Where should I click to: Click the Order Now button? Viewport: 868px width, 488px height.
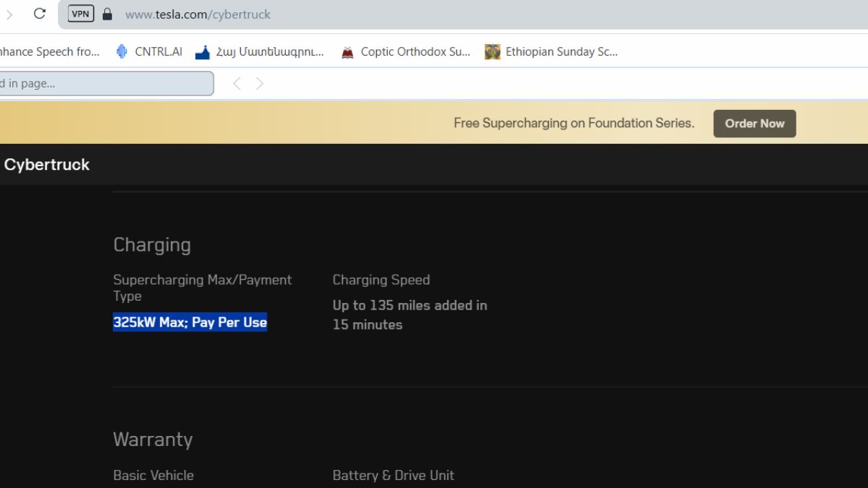[x=754, y=124]
